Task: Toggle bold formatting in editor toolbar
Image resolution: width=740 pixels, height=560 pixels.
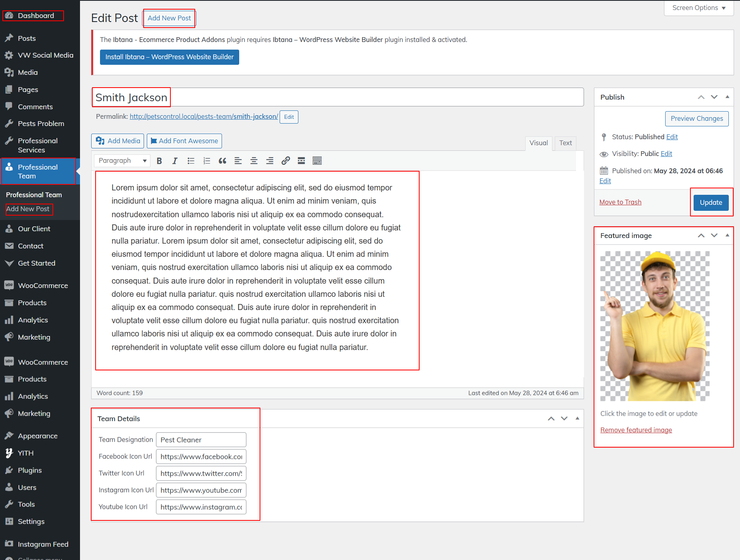Action: coord(159,161)
